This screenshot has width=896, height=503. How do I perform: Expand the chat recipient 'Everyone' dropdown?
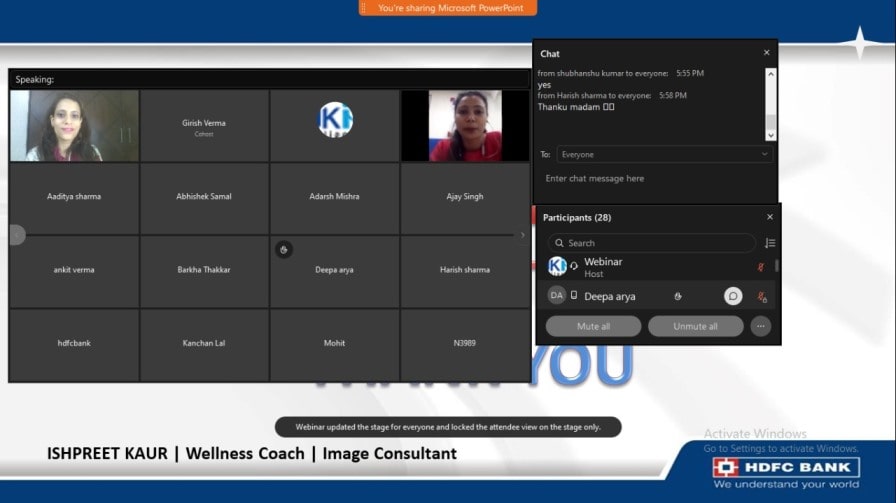664,155
